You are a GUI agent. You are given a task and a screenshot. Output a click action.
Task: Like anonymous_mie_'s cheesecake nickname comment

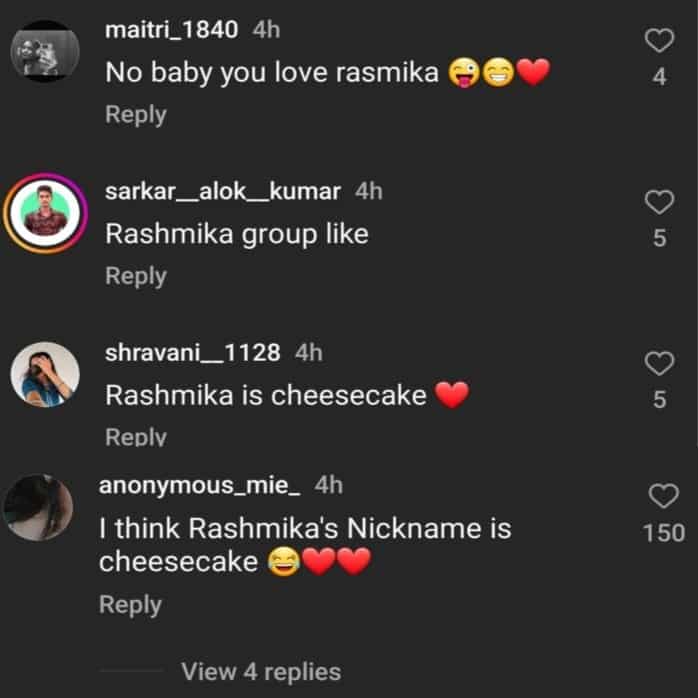tap(663, 495)
